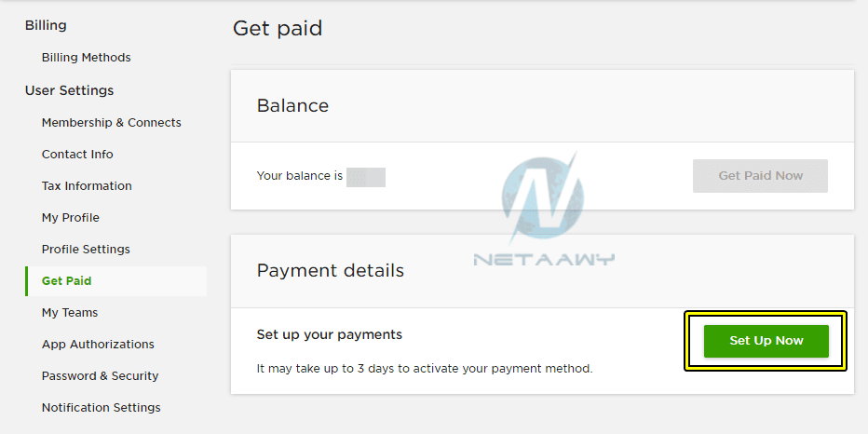The image size is (868, 434).
Task: Open My Teams section
Action: pos(70,313)
